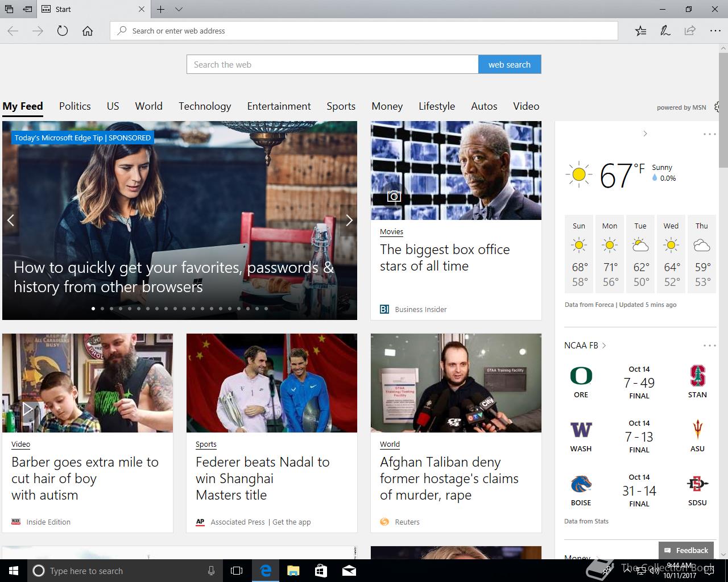Add web notes with pen icon
Image resolution: width=728 pixels, height=582 pixels.
point(665,31)
